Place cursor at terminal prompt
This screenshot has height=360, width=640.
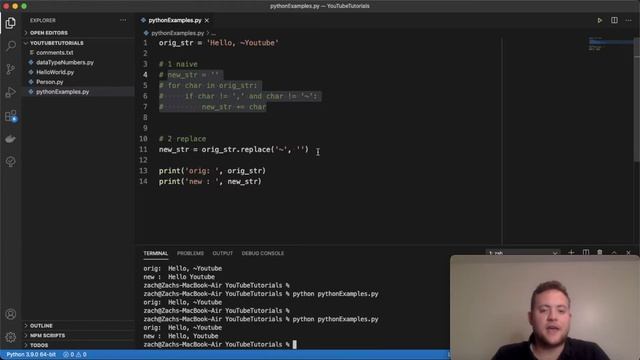click(295, 344)
